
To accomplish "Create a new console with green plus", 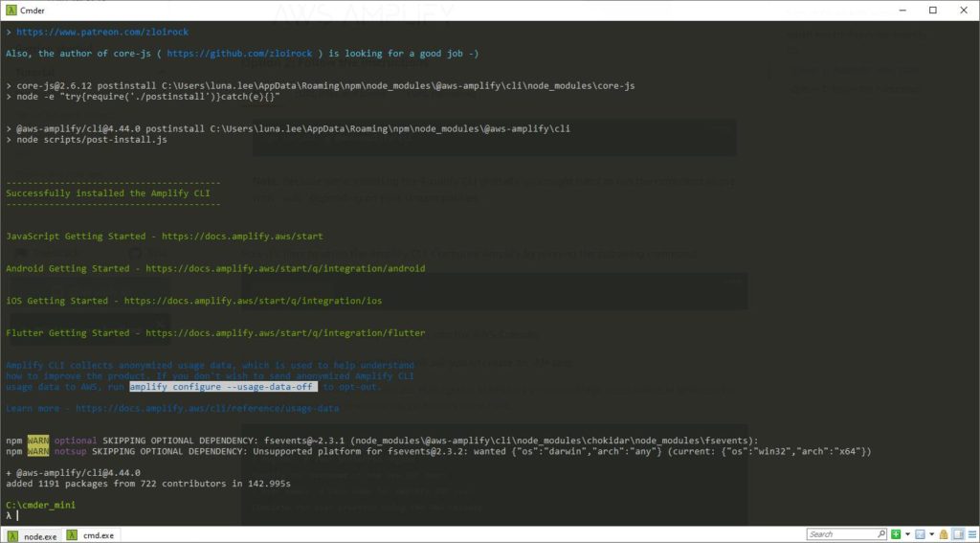I will (x=896, y=534).
